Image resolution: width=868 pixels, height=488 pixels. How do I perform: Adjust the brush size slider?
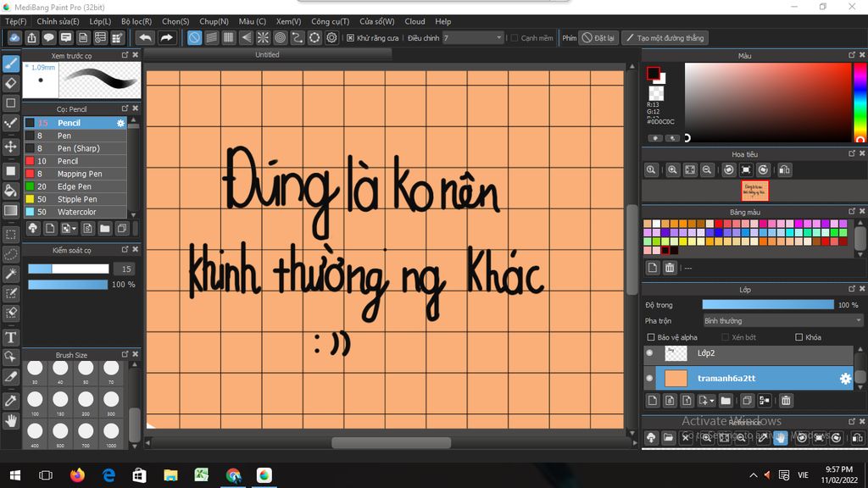pos(69,269)
